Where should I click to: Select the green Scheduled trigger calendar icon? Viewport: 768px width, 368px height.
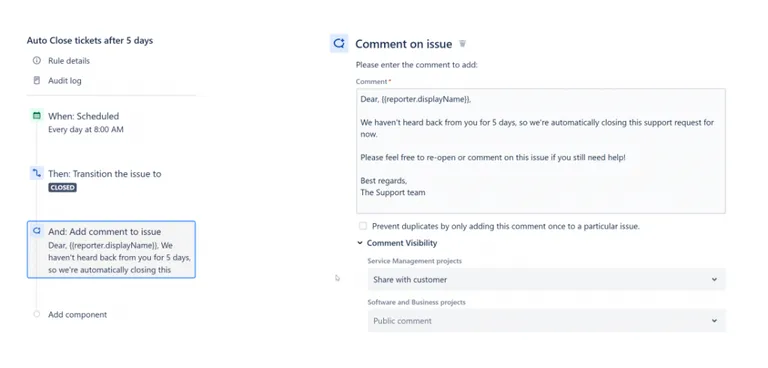[x=37, y=116]
